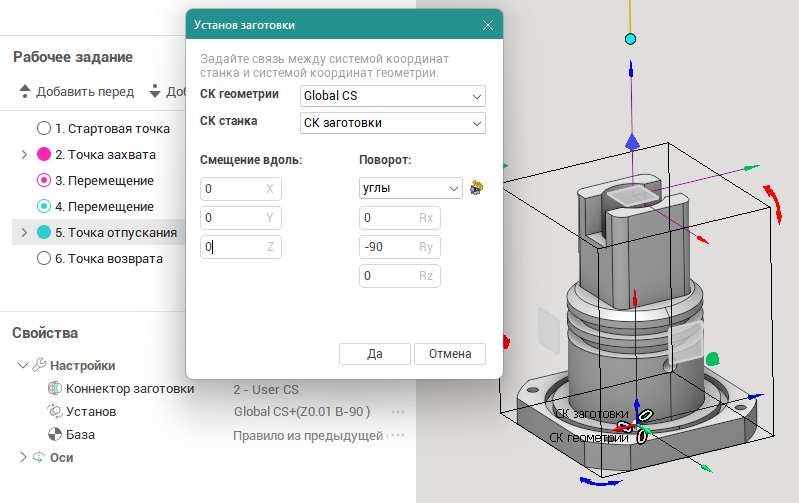Click the wrench icon next to Настройки
The height and width of the screenshot is (503, 799).
click(40, 365)
